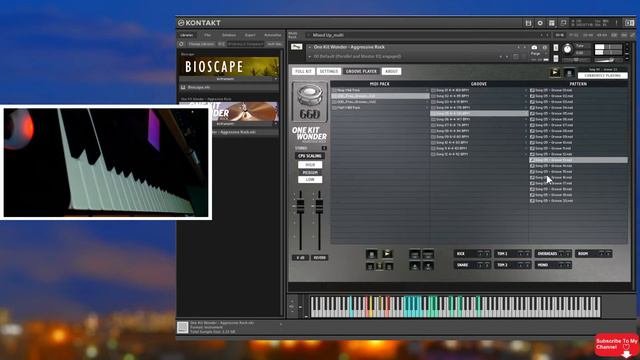Click the lower-right small transport button
Viewport: 640px width, 360px height.
pos(389,266)
